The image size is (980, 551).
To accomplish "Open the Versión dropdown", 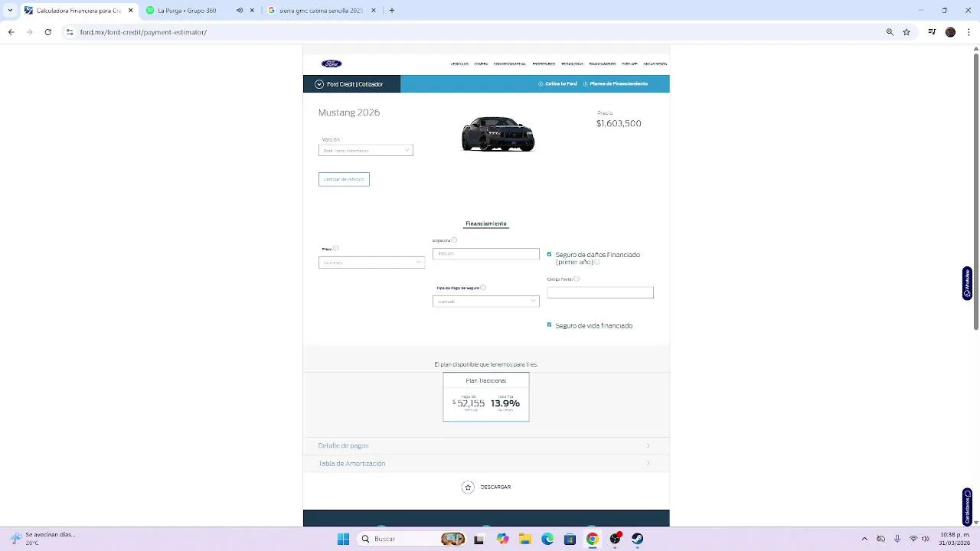I will point(365,151).
